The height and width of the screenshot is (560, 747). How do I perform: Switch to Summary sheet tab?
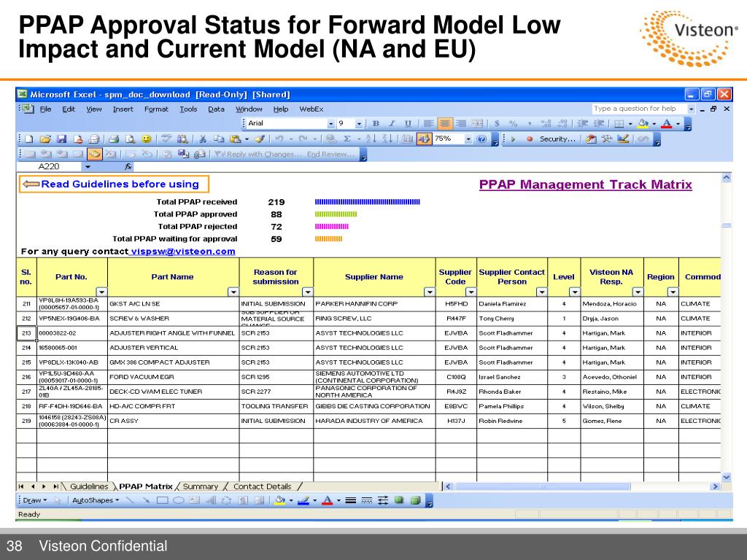point(201,486)
